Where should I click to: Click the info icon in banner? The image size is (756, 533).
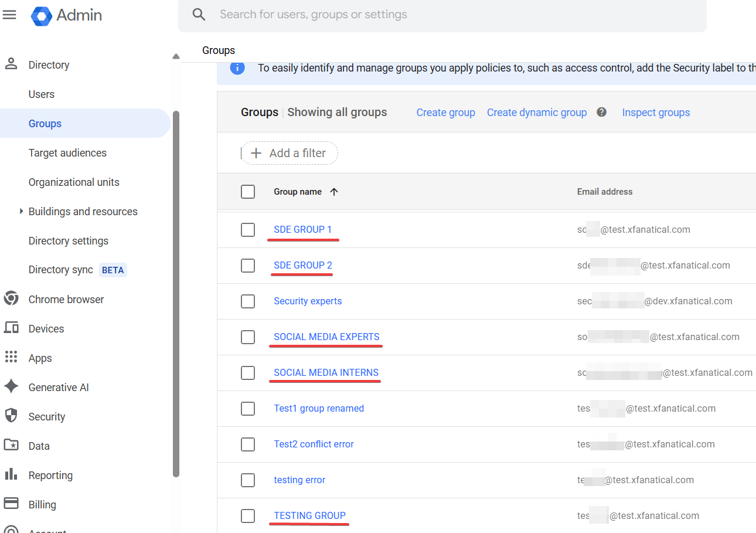237,68
